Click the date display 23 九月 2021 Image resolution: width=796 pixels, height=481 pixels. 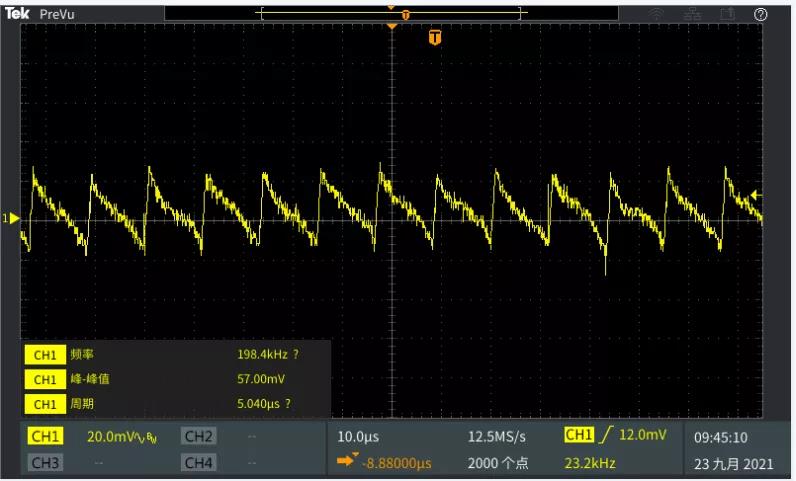(x=734, y=464)
